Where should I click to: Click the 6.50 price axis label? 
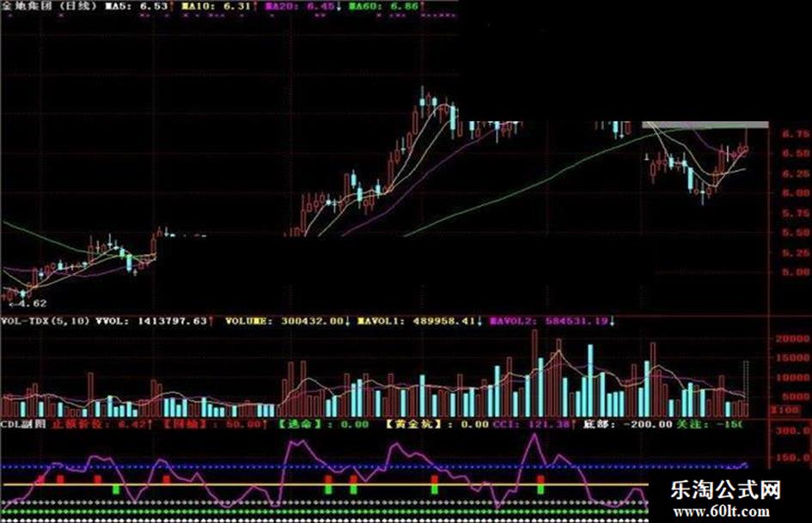tap(796, 153)
